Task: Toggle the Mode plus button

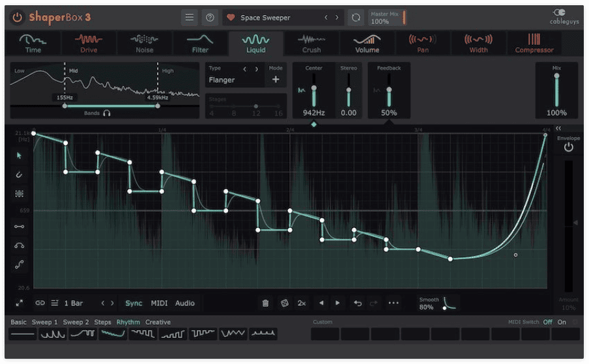Action: (276, 79)
